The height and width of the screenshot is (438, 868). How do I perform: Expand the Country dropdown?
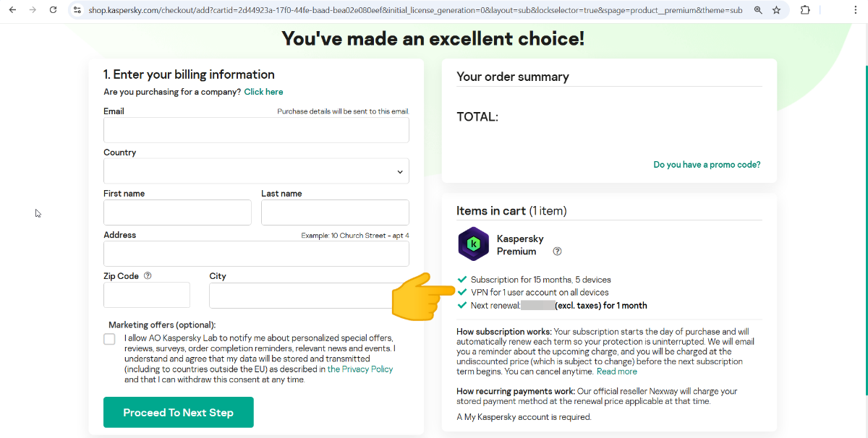click(256, 171)
